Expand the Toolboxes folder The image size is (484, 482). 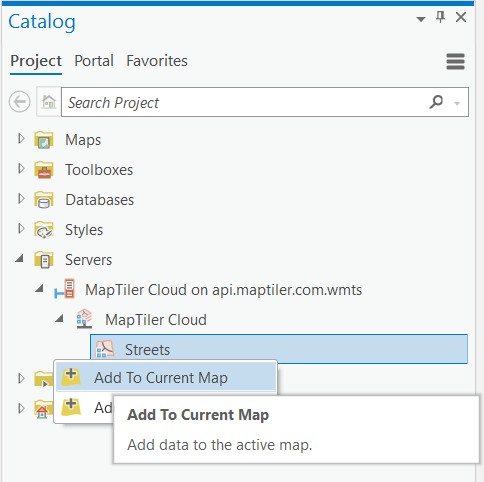tap(21, 169)
